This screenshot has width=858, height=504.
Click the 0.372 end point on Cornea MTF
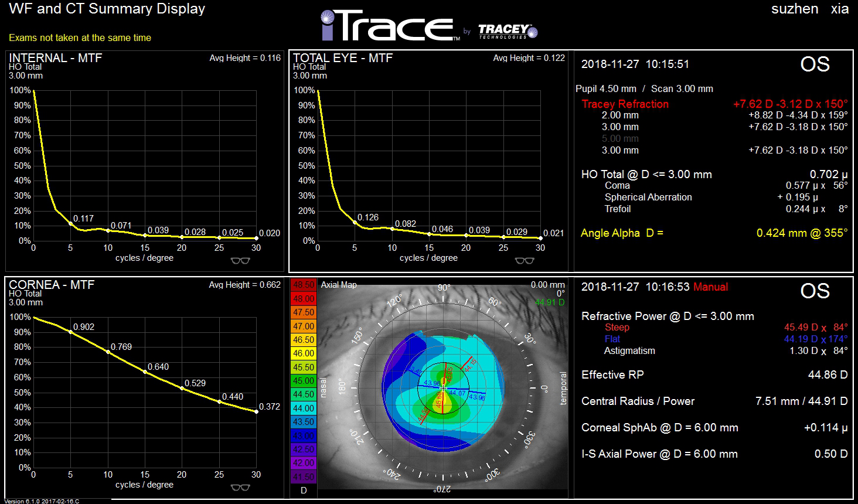(256, 411)
